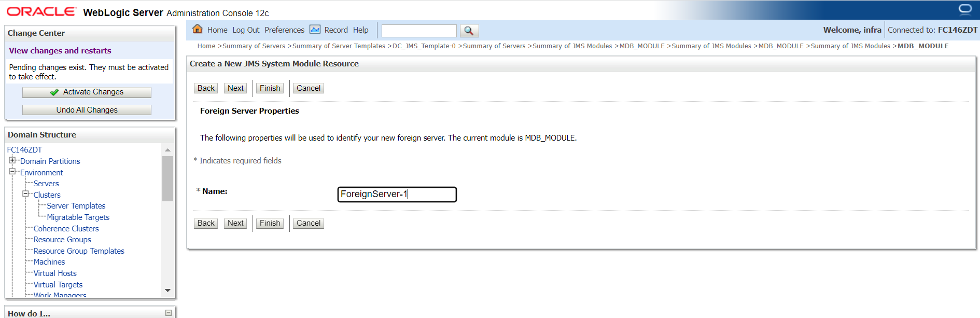Open Coherence Clusters tree item
The width and height of the screenshot is (980, 318).
tap(66, 229)
